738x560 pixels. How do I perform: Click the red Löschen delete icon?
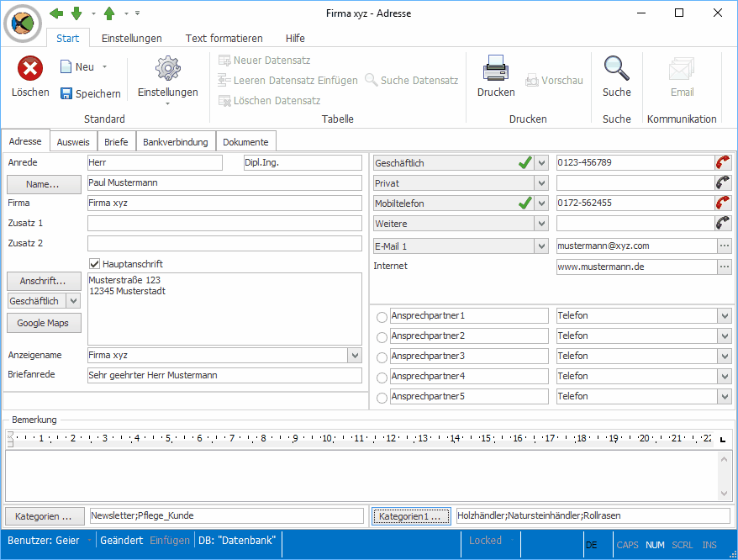[x=30, y=68]
